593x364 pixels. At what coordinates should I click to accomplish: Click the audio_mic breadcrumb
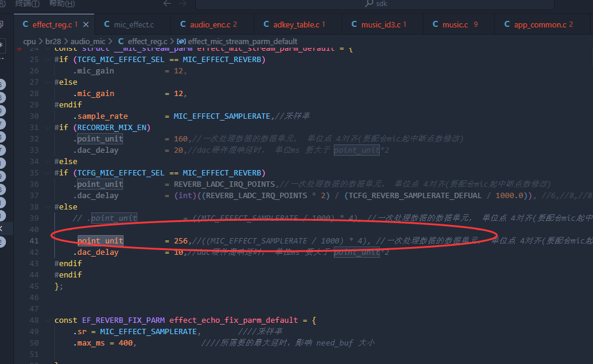[88, 41]
